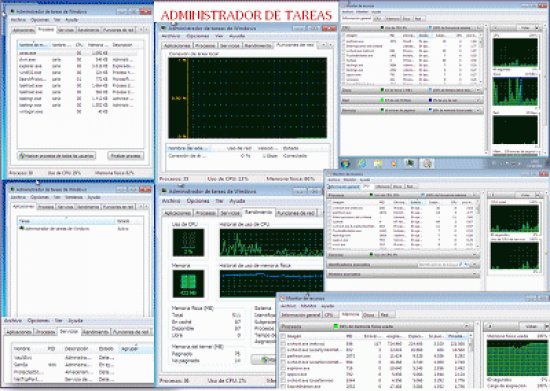The height and width of the screenshot is (391, 550).
Task: Select the SamSs service row
Action: pyautogui.click(x=83, y=365)
